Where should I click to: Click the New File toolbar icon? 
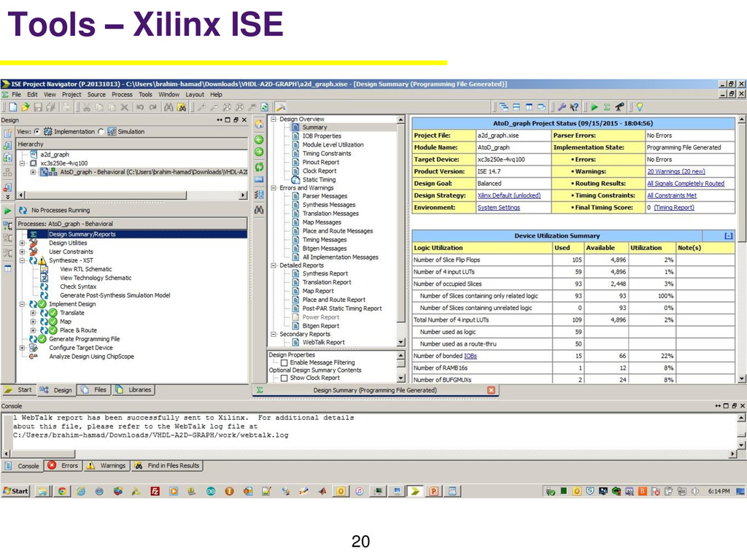coord(13,107)
